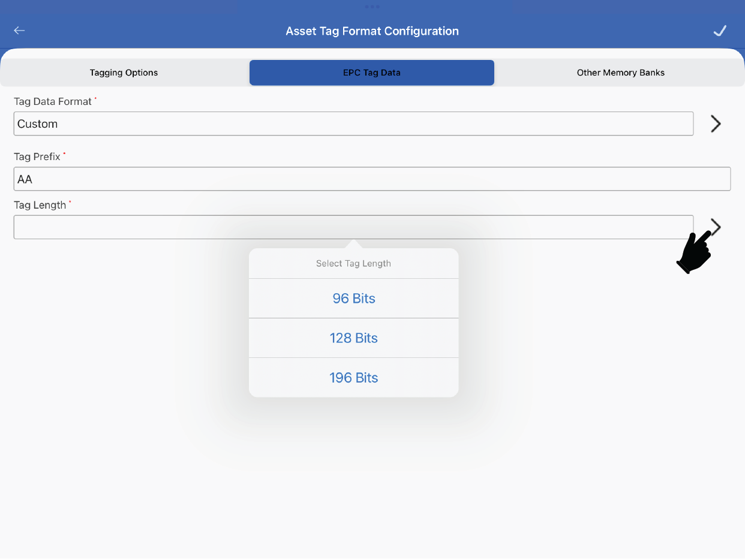Tap the three-dot multitasking indicator at top
Viewport: 745px width, 560px height.
pyautogui.click(x=372, y=7)
